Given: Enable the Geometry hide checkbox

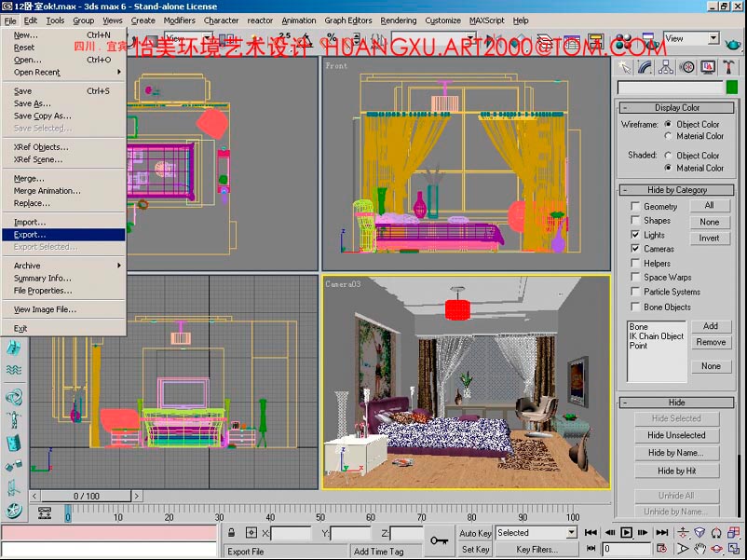Looking at the screenshot, I should (635, 206).
